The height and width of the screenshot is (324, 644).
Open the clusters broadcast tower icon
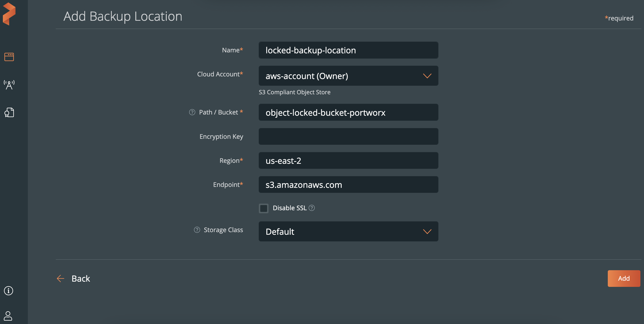coord(9,85)
